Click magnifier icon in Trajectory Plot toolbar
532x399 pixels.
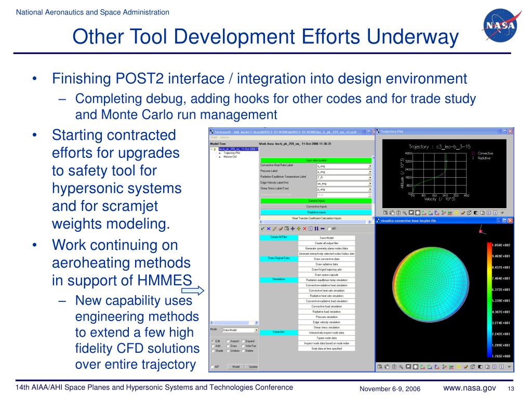point(405,212)
